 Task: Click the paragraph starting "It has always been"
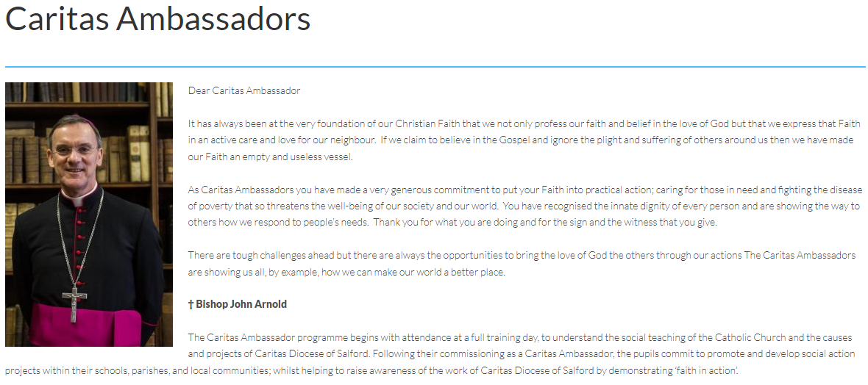[x=524, y=140]
